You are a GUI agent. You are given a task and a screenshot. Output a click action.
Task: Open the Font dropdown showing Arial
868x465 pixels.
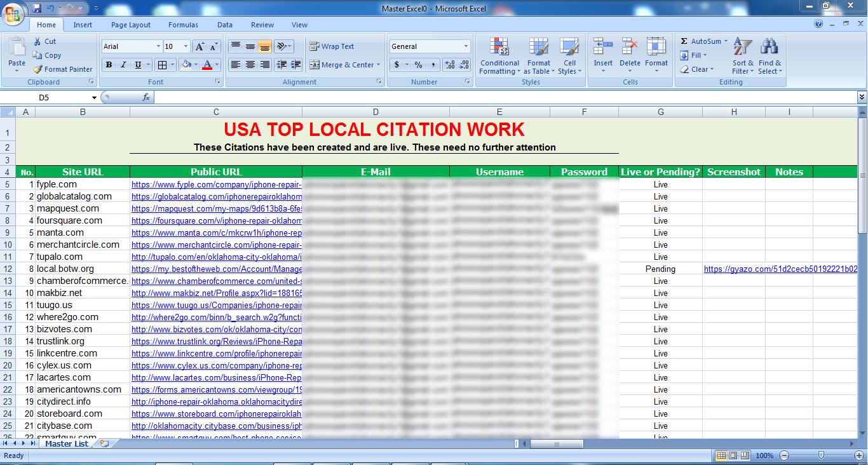pos(130,46)
